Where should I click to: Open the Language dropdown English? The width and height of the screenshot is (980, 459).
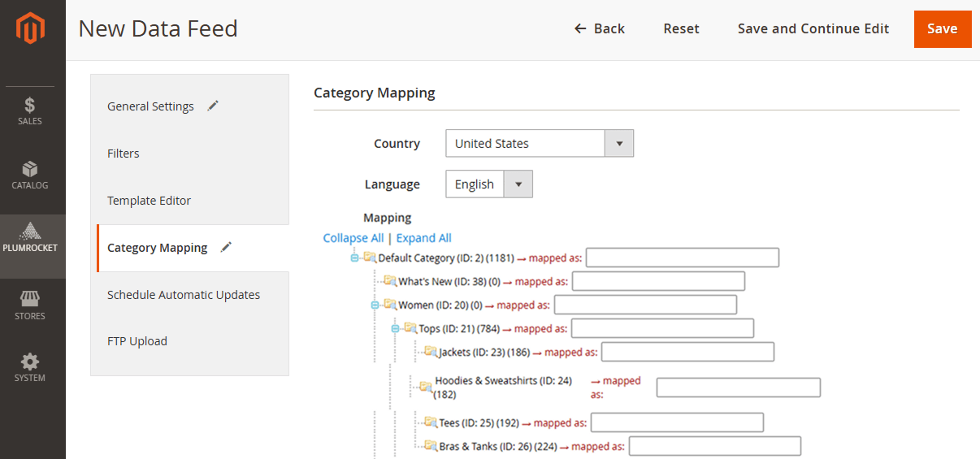489,184
